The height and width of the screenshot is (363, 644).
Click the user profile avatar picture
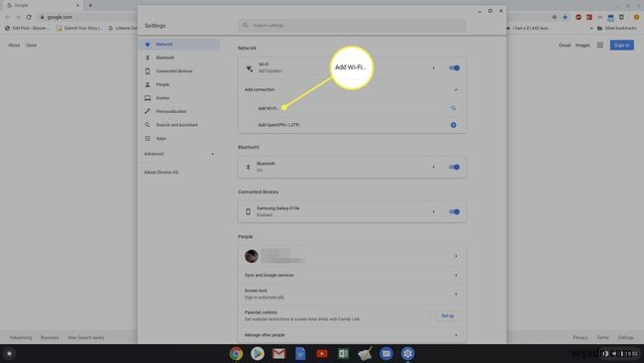tap(252, 256)
